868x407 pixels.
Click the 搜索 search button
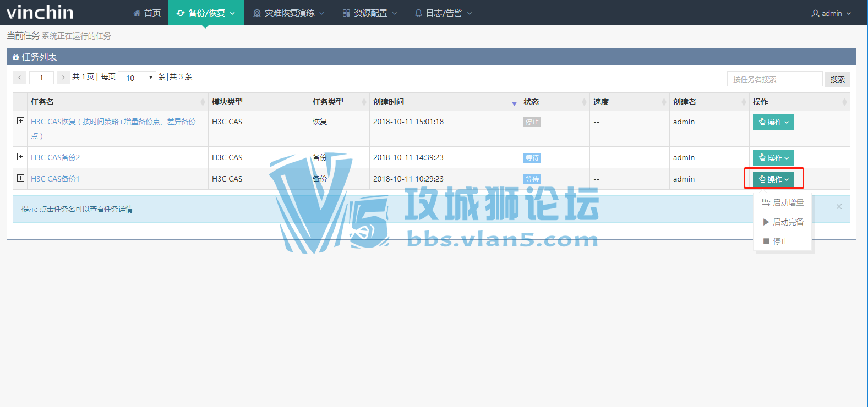point(837,79)
